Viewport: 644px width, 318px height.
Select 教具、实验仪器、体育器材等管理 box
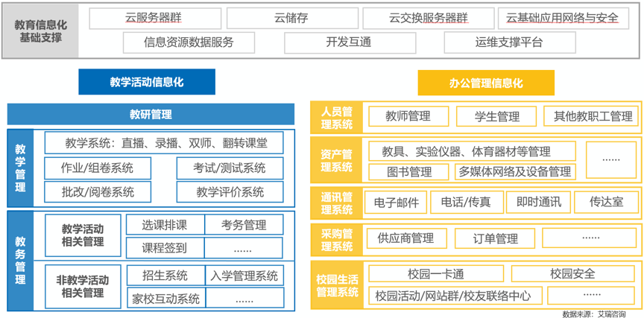(473, 151)
